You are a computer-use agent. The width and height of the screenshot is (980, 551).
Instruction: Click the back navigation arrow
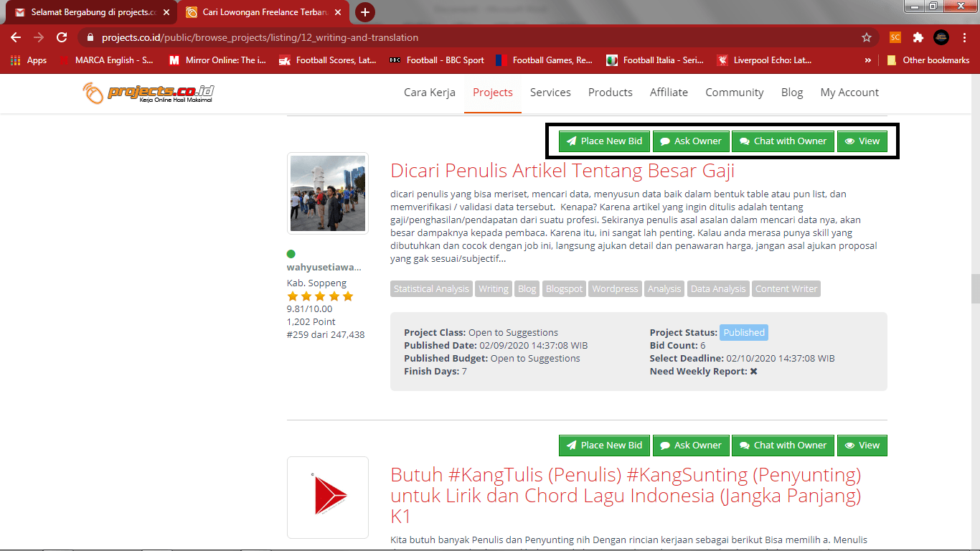(15, 36)
